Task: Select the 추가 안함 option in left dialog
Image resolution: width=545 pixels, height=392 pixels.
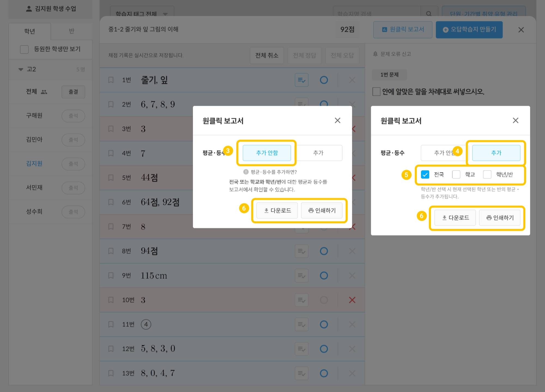Action: point(267,153)
